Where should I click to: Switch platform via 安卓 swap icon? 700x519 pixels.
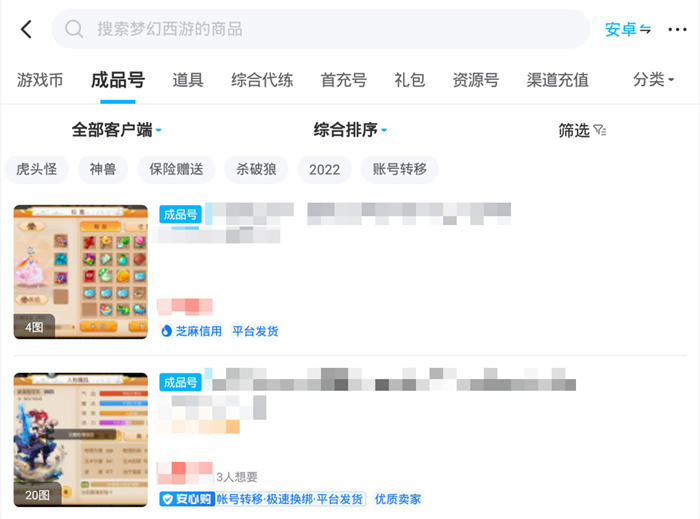tap(645, 29)
